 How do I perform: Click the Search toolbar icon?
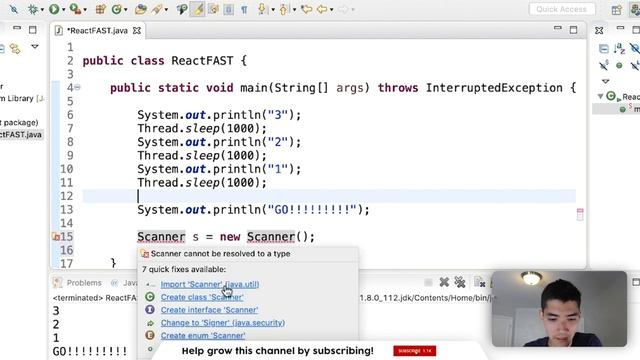coord(182,9)
